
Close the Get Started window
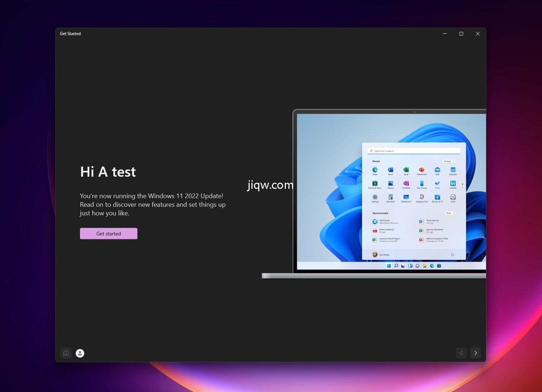point(477,34)
